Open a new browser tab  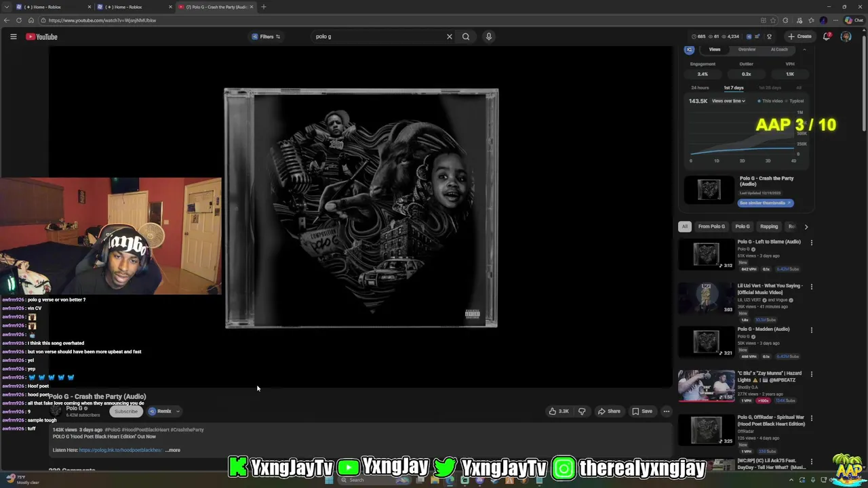tap(263, 7)
